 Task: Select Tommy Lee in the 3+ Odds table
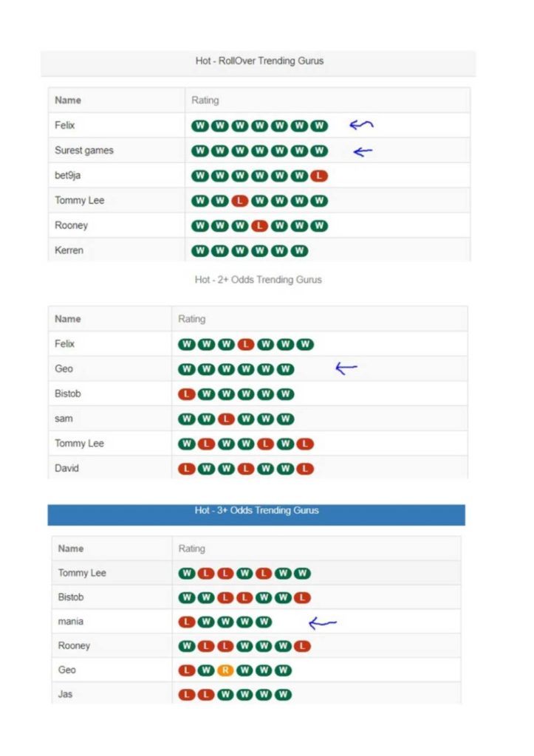pos(82,573)
